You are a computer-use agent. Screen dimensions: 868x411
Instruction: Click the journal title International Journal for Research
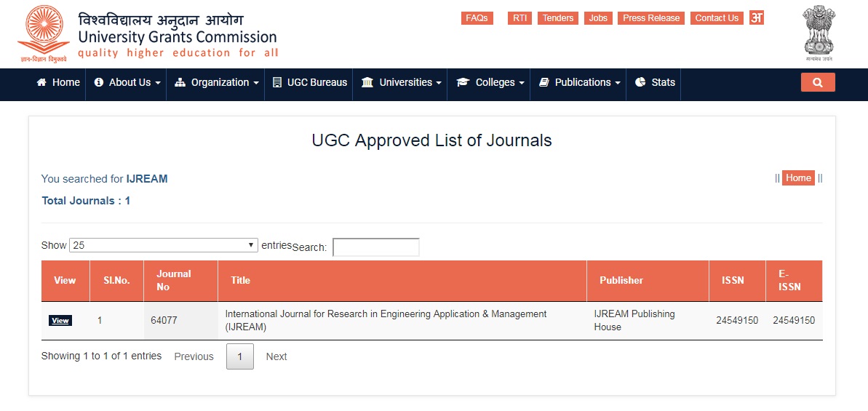coord(386,320)
